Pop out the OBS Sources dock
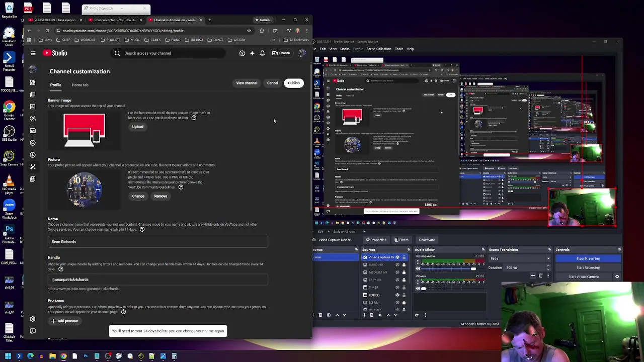The width and height of the screenshot is (644, 362). click(409, 250)
